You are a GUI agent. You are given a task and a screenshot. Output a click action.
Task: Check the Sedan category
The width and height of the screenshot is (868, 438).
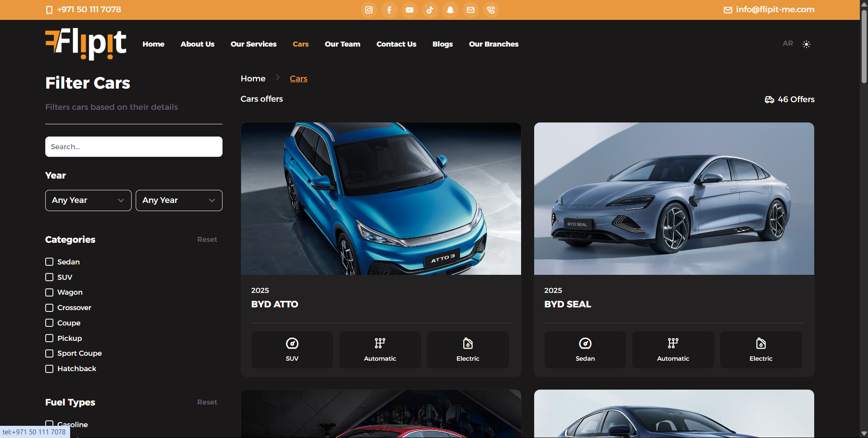[x=49, y=262]
